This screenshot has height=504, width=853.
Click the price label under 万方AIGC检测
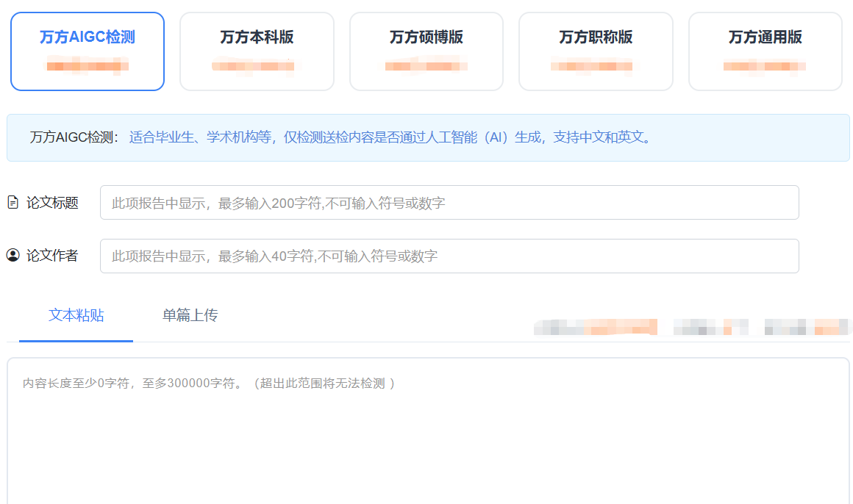coord(87,65)
